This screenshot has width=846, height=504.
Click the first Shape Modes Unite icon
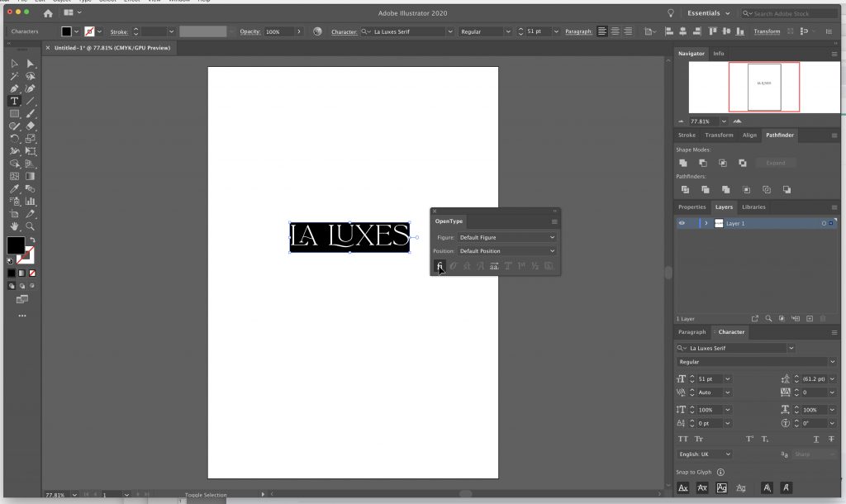click(x=683, y=164)
